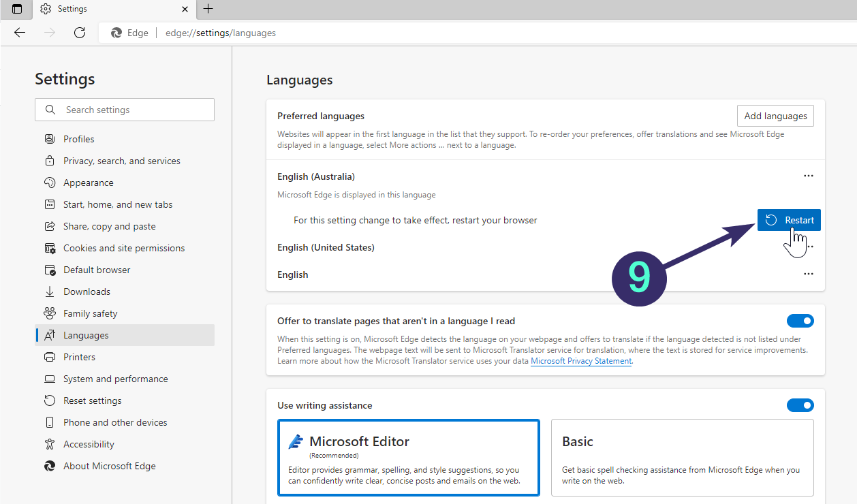
Task: Disable offer to translate pages toggle
Action: [x=800, y=321]
